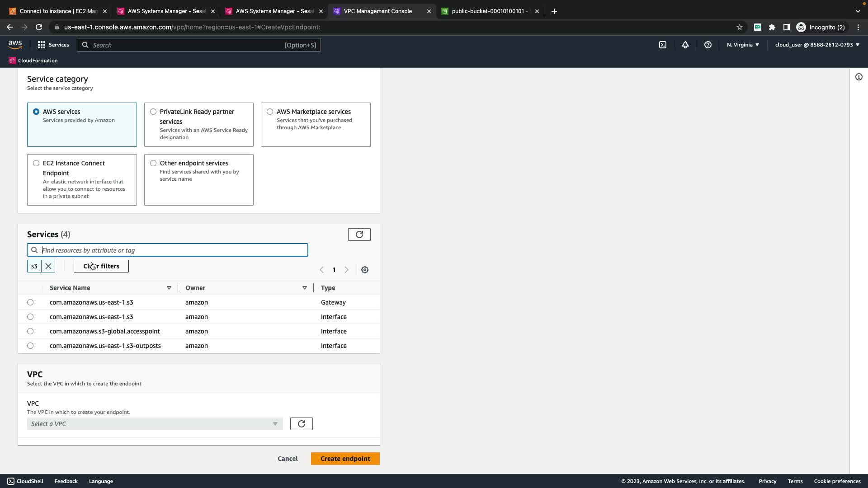Image resolution: width=868 pixels, height=488 pixels.
Task: Open the notifications bell
Action: [x=685, y=45]
